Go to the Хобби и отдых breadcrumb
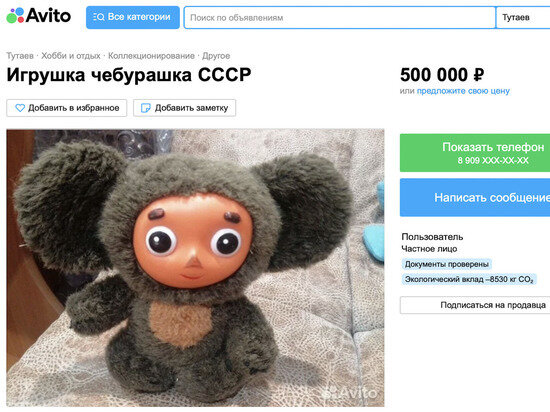The image size is (550, 412). click(x=71, y=56)
